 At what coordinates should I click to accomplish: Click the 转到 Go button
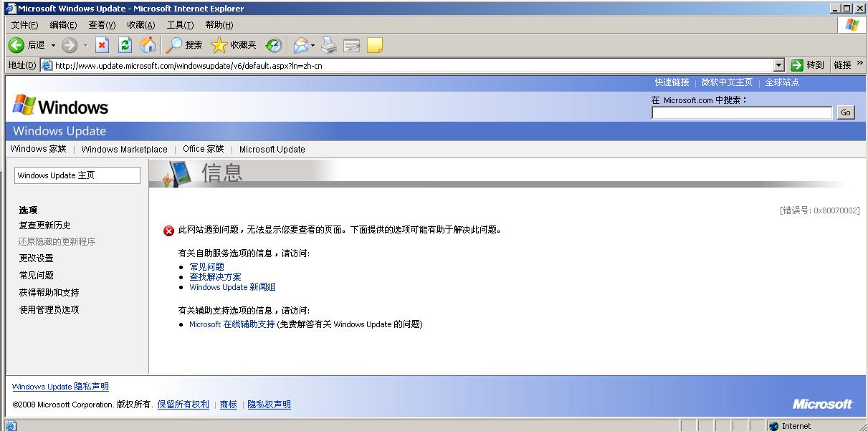pyautogui.click(x=808, y=65)
